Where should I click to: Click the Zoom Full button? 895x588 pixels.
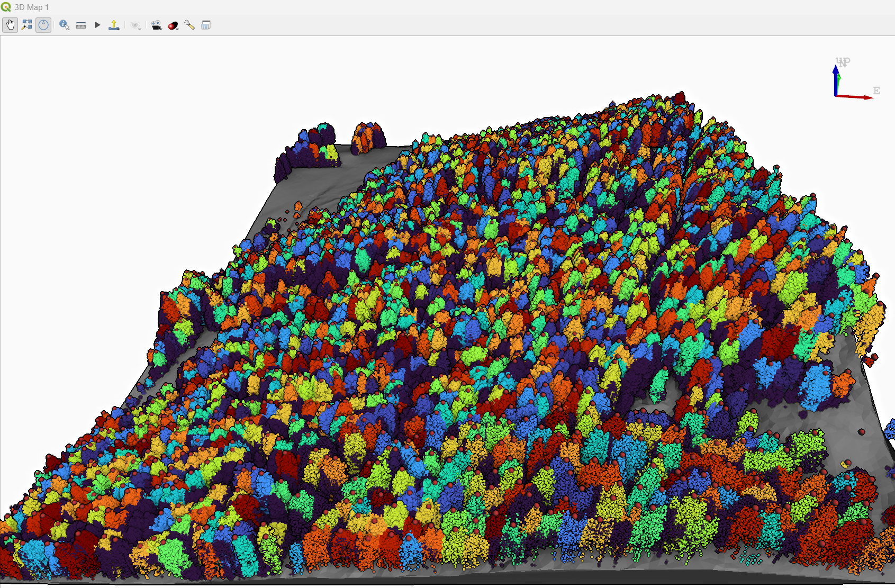(27, 25)
